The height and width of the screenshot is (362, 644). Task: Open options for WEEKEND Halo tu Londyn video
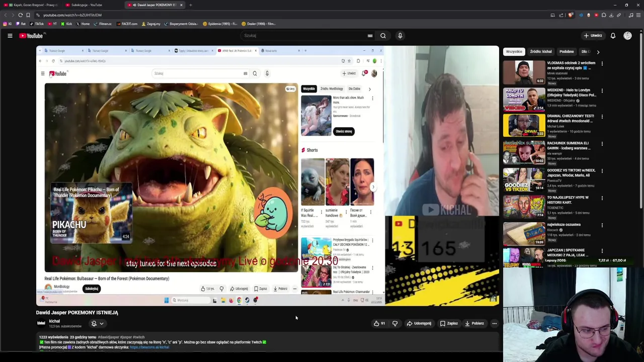[602, 91]
